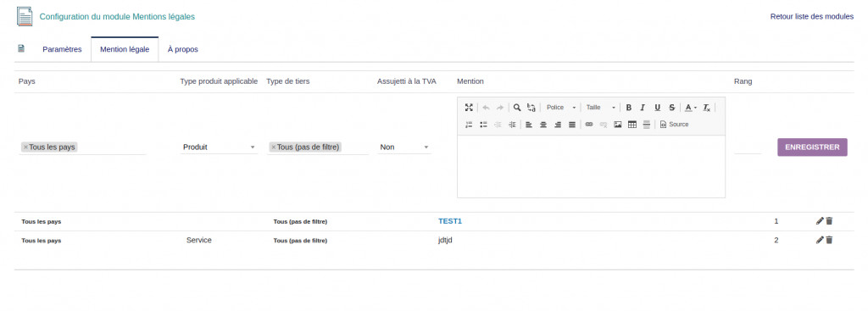The height and width of the screenshot is (311, 868).
Task: Align text to the right
Action: pos(558,125)
